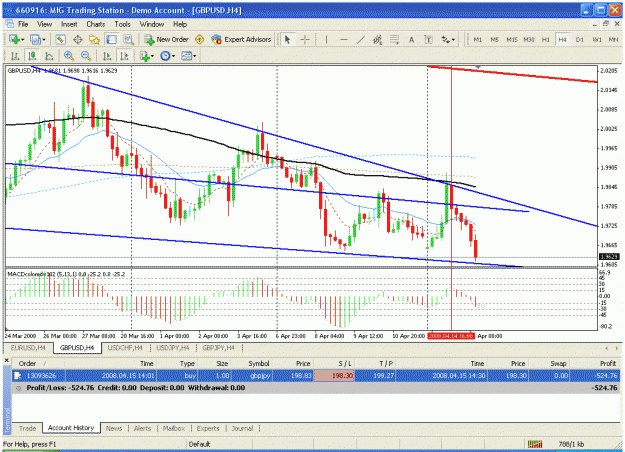Switch to M5 timeframe
625x452 pixels.
click(x=495, y=39)
